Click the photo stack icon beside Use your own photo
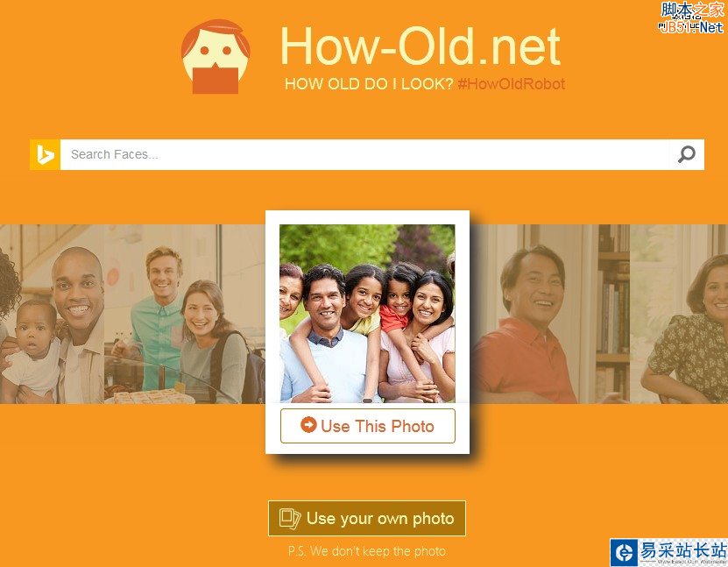728x567 pixels. (290, 519)
